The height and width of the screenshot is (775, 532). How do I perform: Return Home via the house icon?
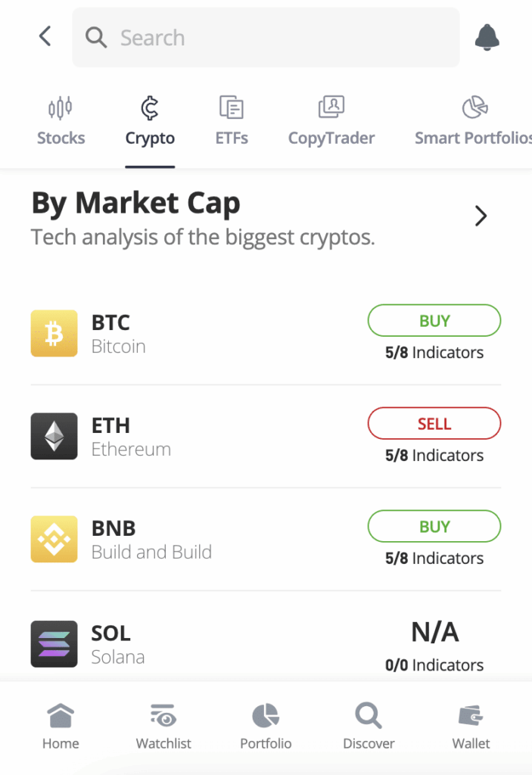coord(60,724)
